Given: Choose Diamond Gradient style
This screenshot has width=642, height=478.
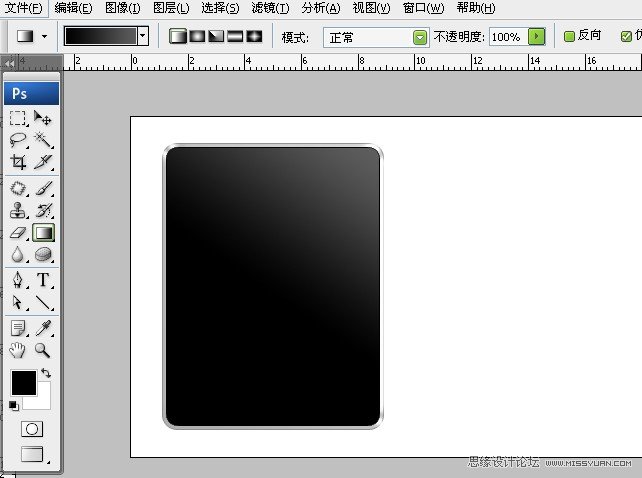Looking at the screenshot, I should (254, 36).
